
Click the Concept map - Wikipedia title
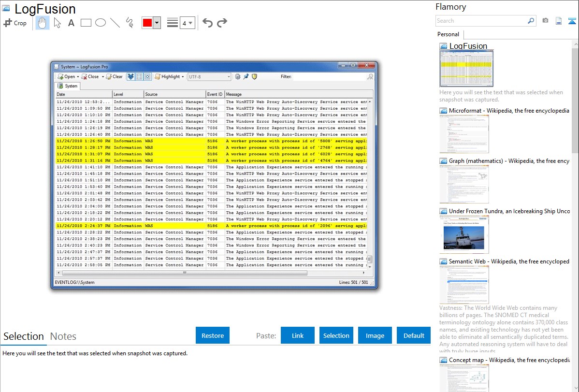coord(509,360)
